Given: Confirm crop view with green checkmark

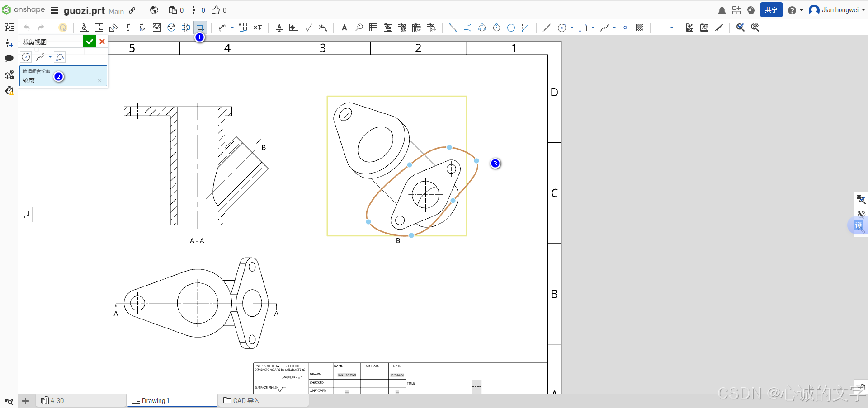Looking at the screenshot, I should point(90,42).
